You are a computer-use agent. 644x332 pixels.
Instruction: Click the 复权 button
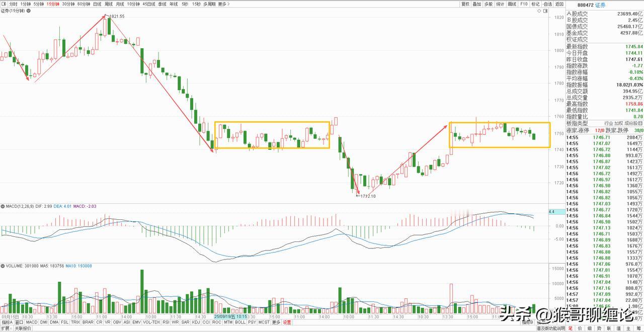tap(465, 4)
